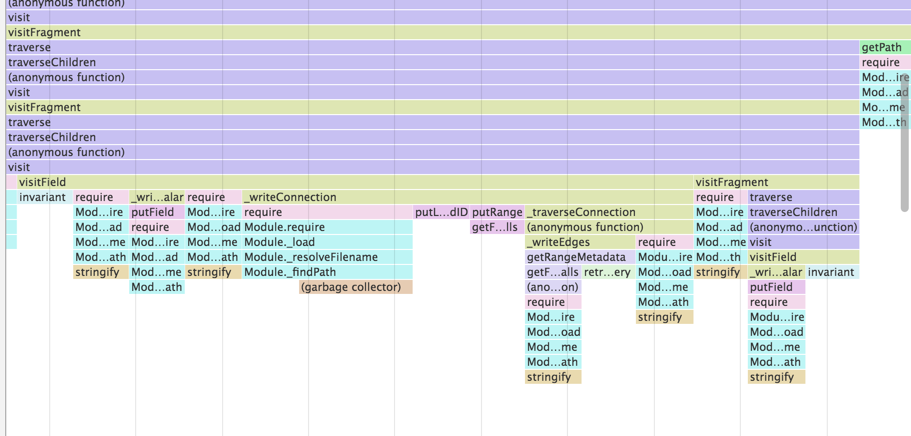Click the getRangeMetadata block
The image size is (911, 436).
[580, 257]
